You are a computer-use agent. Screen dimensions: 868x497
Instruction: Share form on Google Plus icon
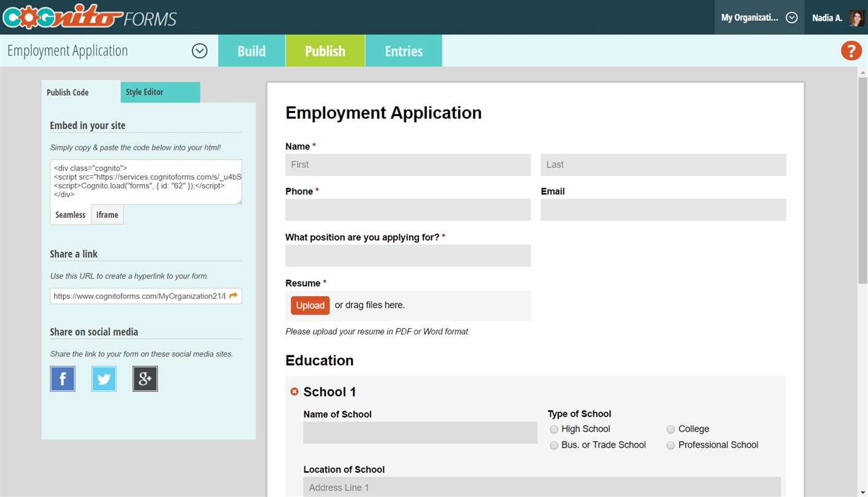point(145,379)
